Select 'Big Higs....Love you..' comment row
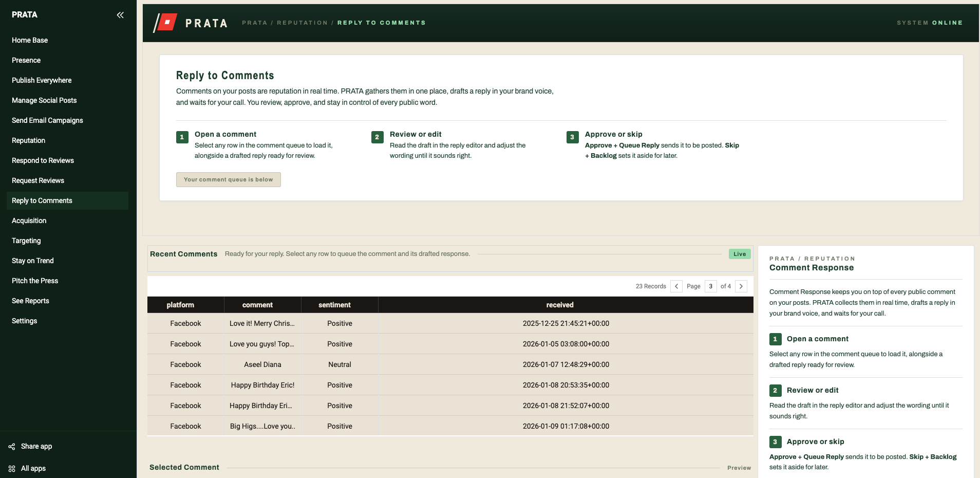This screenshot has width=980, height=478. point(450,426)
